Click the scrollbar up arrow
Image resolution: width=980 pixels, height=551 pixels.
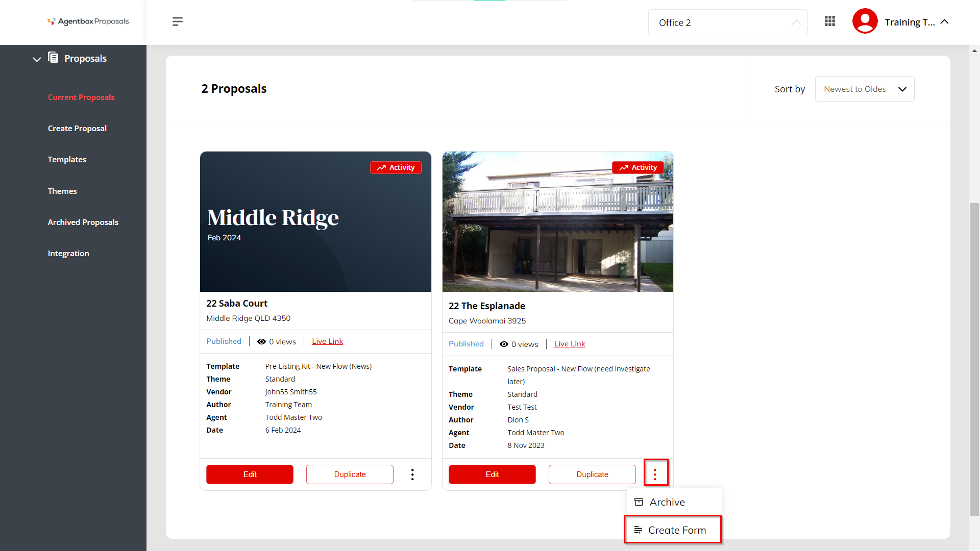(x=974, y=51)
